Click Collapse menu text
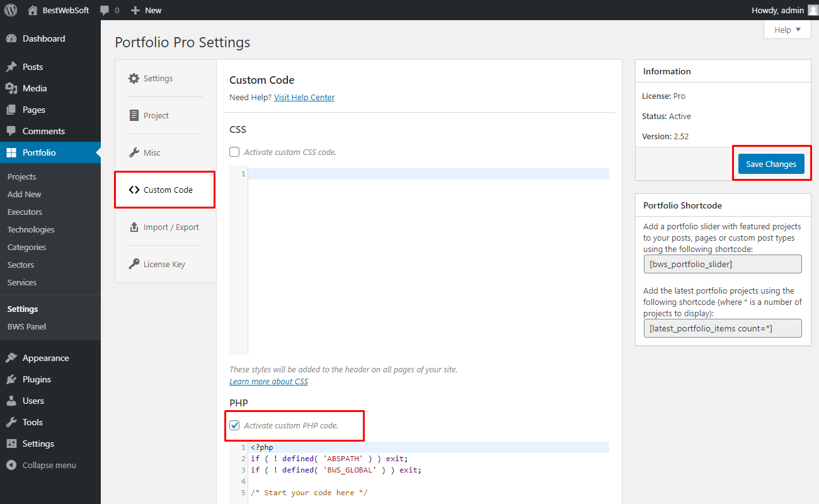The image size is (819, 504). pyautogui.click(x=49, y=465)
